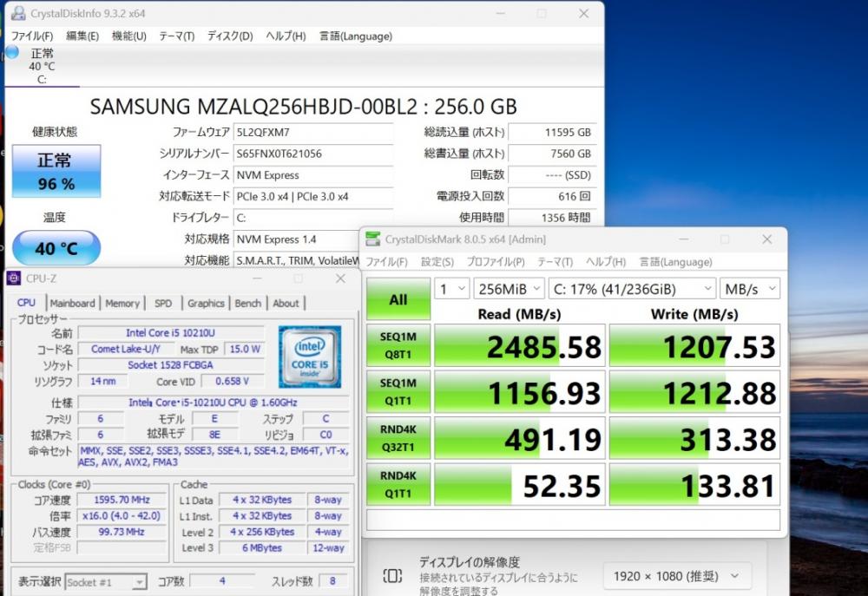The image size is (868, 596).
Task: Open 機能(U) menu in CrystalDiskInfo
Action: click(x=129, y=36)
